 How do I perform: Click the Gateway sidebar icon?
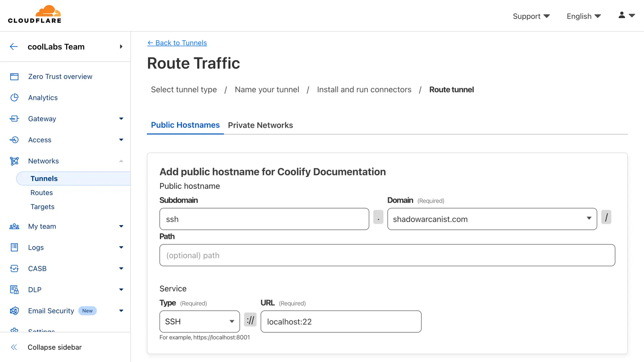(x=14, y=119)
